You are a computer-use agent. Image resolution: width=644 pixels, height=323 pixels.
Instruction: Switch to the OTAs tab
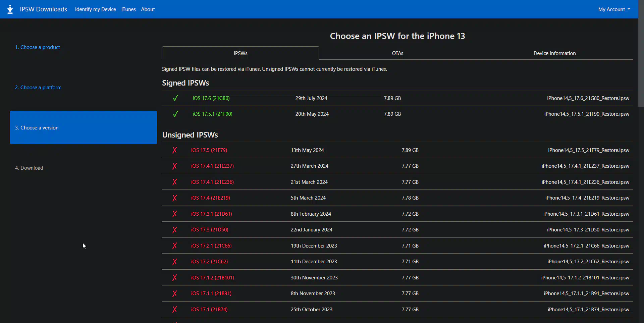[397, 53]
